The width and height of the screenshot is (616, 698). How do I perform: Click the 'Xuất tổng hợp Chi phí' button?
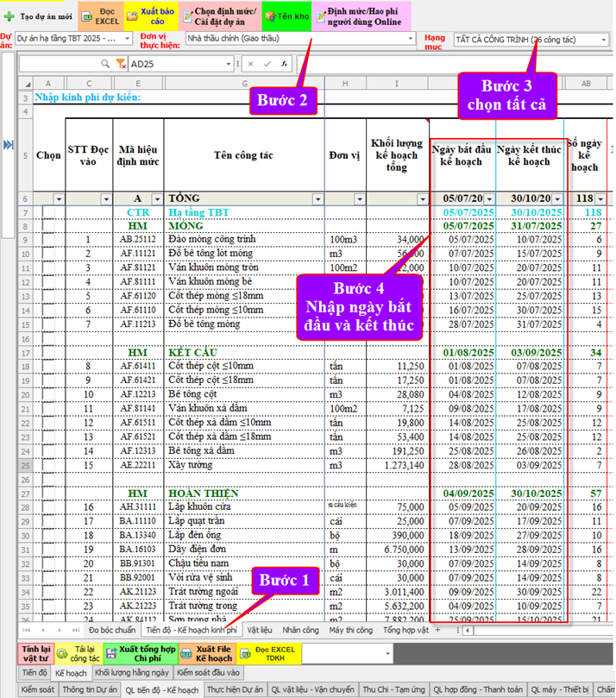pyautogui.click(x=135, y=653)
